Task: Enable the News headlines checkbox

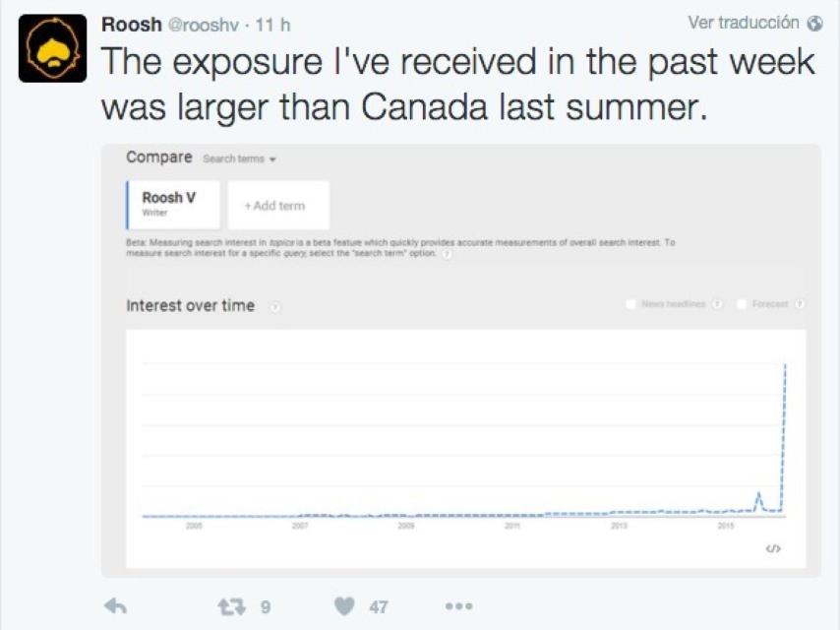Action: click(x=632, y=303)
